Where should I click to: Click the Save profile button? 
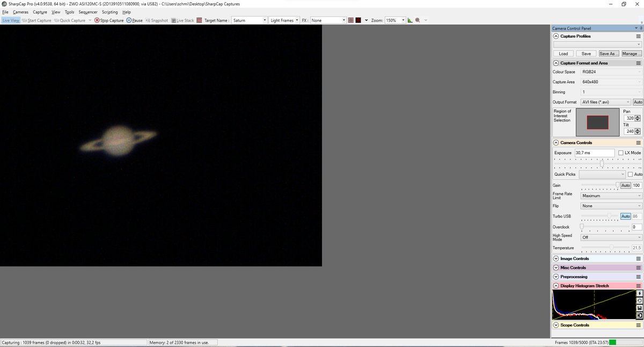pos(586,54)
